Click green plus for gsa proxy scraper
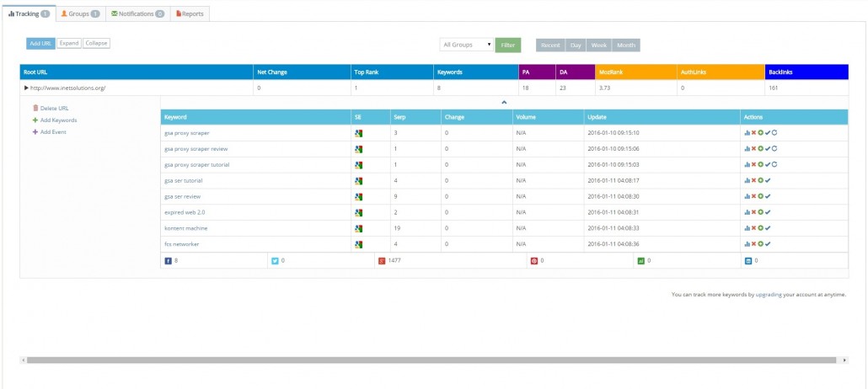Image resolution: width=868 pixels, height=389 pixels. coord(761,133)
